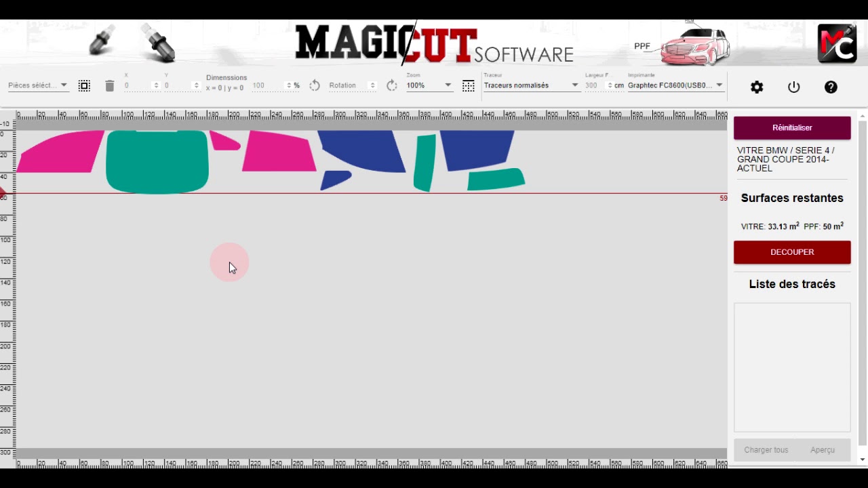Click the Rotation input field
The height and width of the screenshot is (488, 868).
[348, 85]
